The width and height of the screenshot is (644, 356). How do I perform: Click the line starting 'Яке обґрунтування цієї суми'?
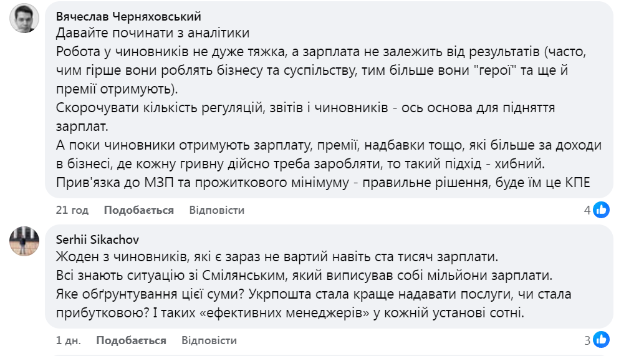tap(313, 294)
